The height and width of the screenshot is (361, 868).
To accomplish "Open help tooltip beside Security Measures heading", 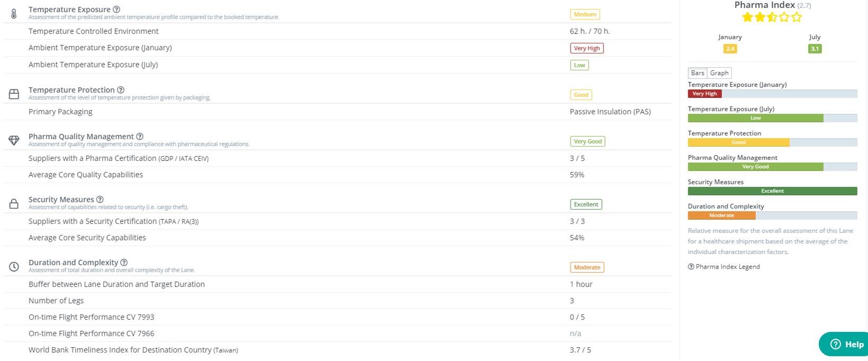I will click(x=100, y=200).
